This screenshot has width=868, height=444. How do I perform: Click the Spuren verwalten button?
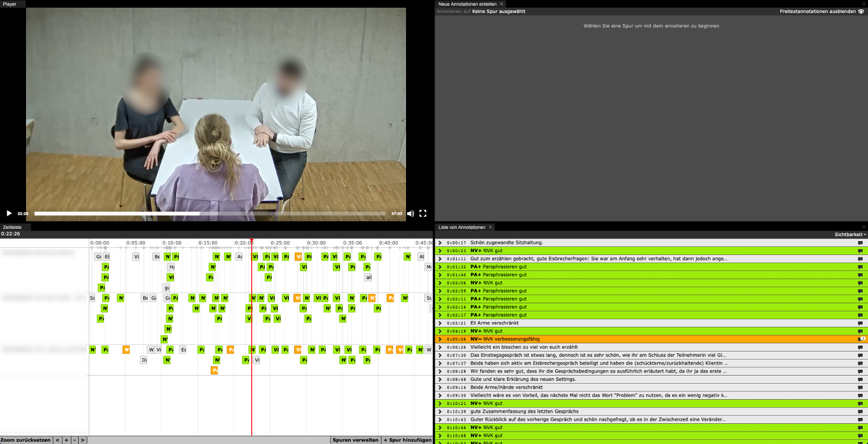pos(355,440)
